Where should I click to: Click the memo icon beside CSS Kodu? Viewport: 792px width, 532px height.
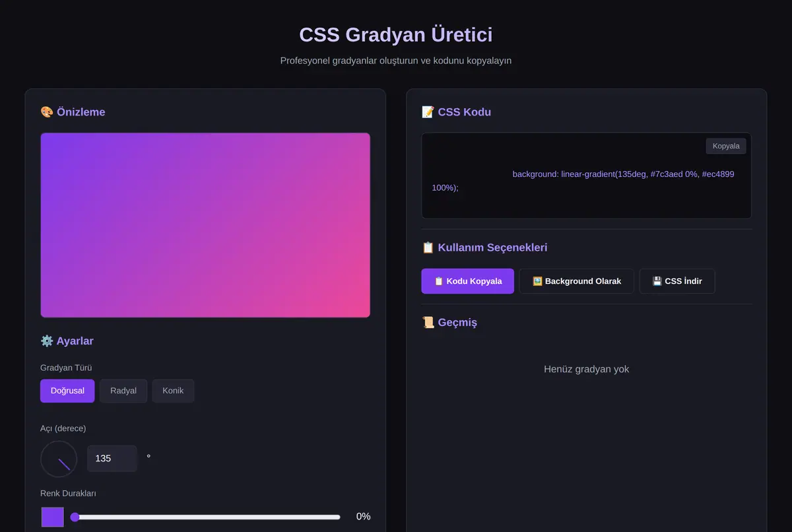pos(428,112)
